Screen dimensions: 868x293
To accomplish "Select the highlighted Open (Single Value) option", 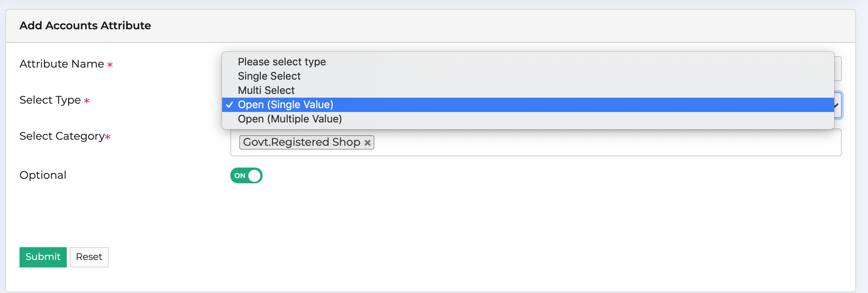I will [x=286, y=105].
